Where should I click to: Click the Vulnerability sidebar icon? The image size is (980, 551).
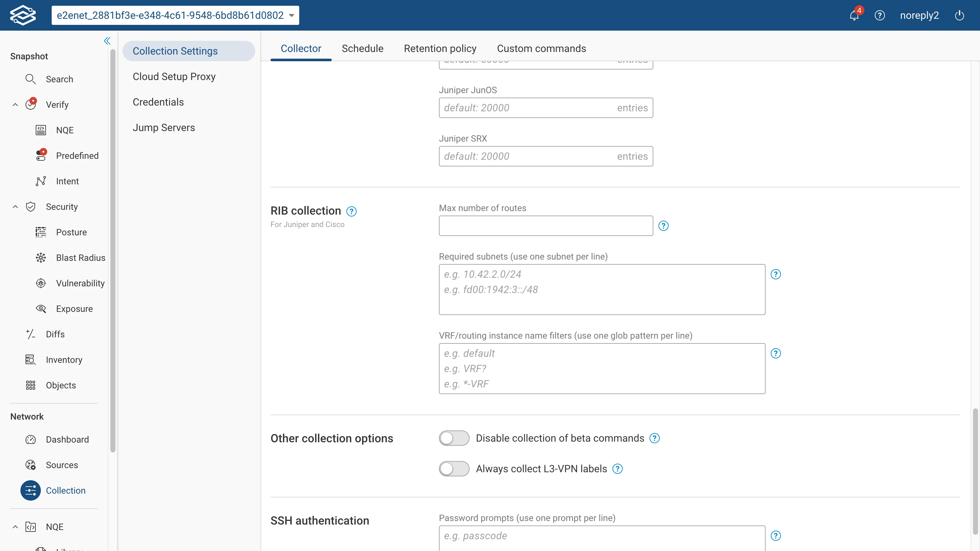41,283
